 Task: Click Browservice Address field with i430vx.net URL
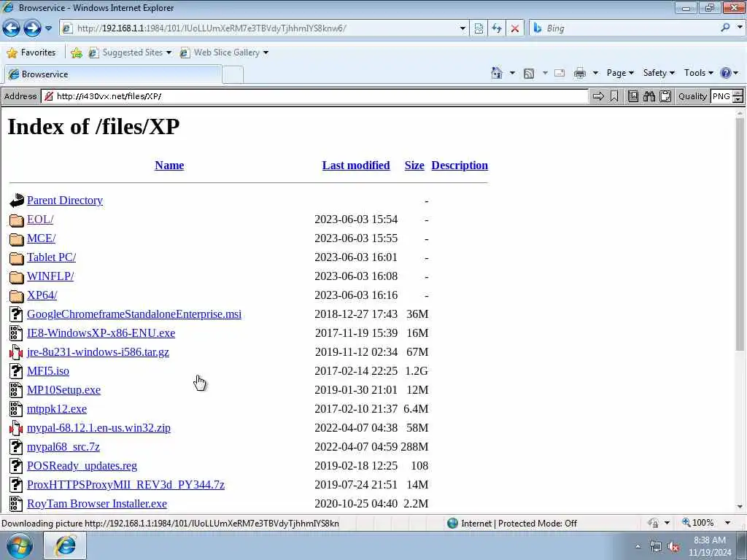(314, 96)
